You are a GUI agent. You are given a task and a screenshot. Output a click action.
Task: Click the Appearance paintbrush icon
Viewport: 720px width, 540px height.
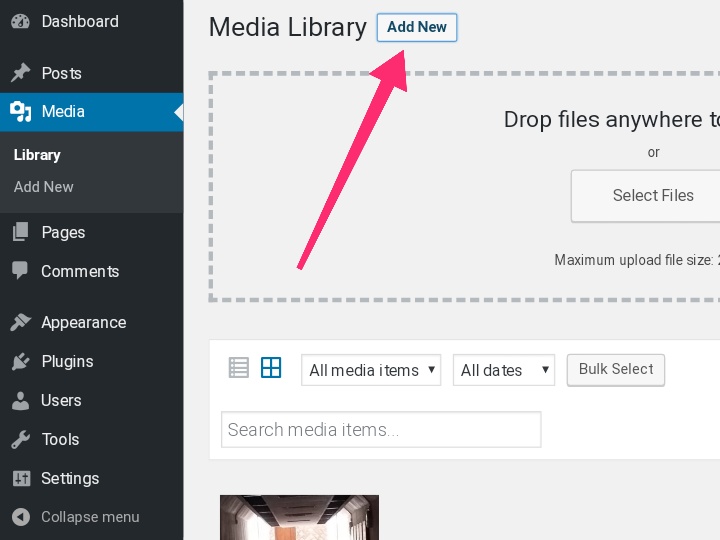click(21, 322)
